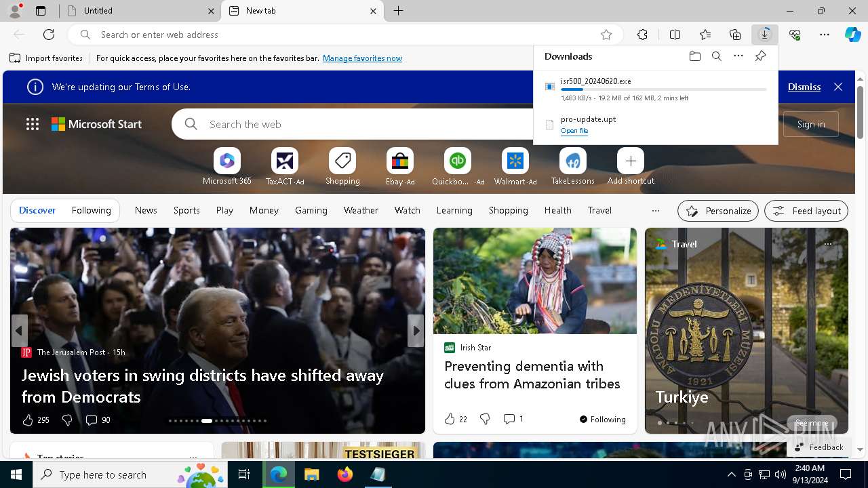Open a new browser tab

[399, 11]
